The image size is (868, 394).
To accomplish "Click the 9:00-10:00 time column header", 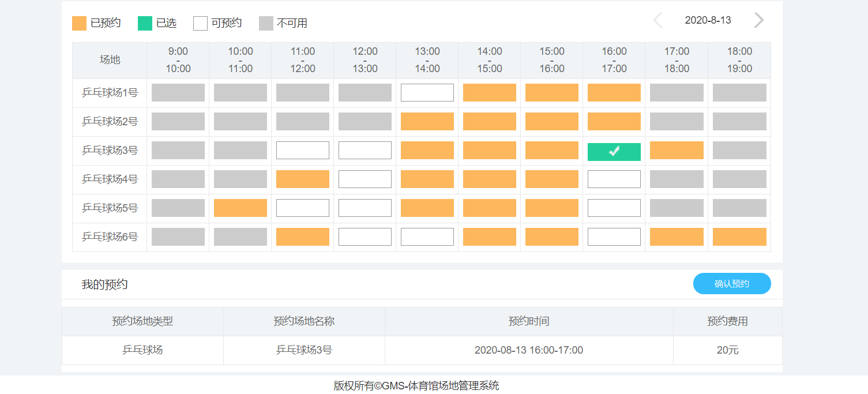I will click(178, 60).
